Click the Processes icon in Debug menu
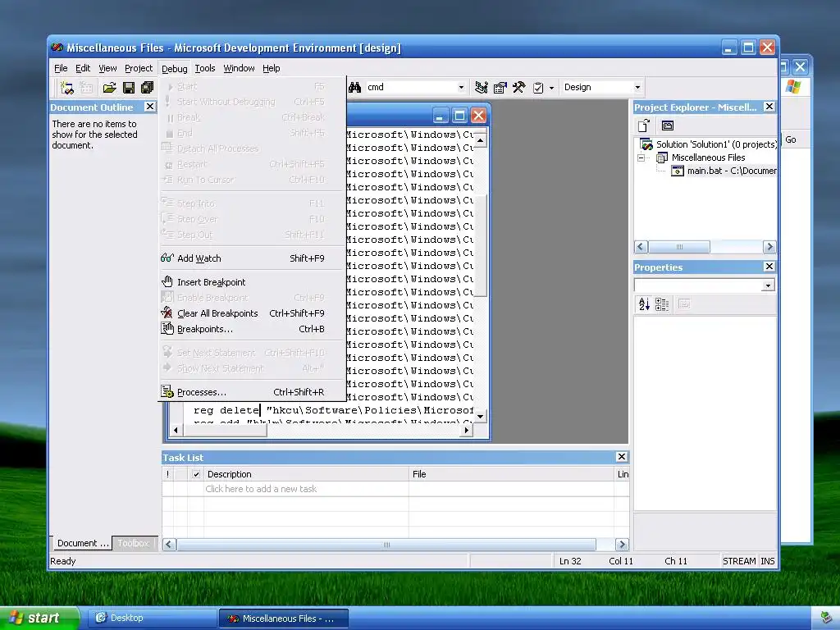 click(x=167, y=392)
